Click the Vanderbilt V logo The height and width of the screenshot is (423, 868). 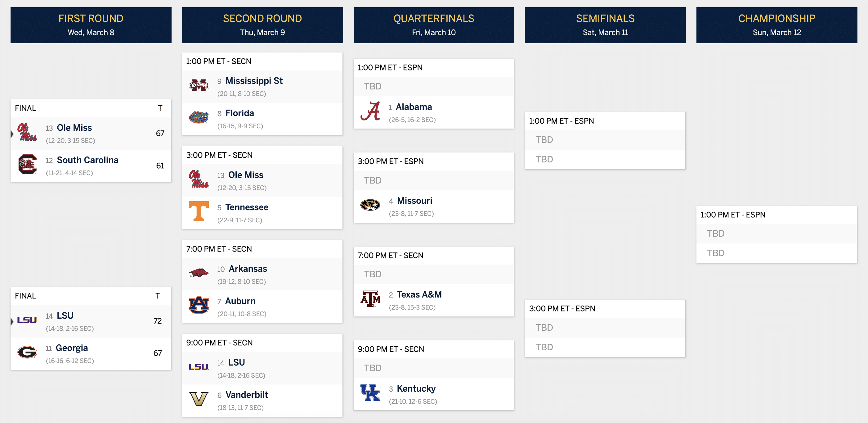[199, 399]
